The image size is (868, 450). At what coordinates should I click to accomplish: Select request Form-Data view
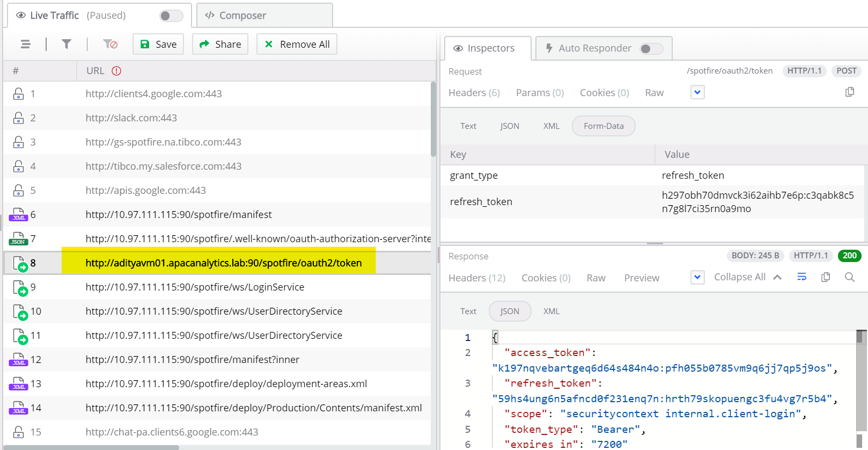coord(604,126)
